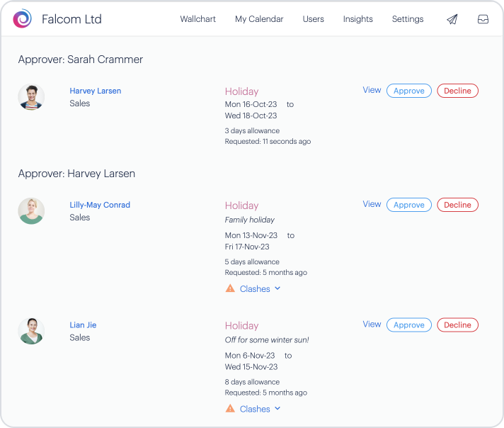Switch to Insights in the navigation
Image resolution: width=504 pixels, height=428 pixels.
tap(357, 19)
